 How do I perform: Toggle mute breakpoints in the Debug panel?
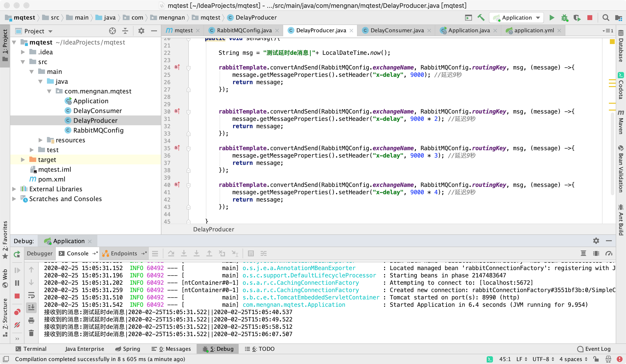click(x=17, y=325)
